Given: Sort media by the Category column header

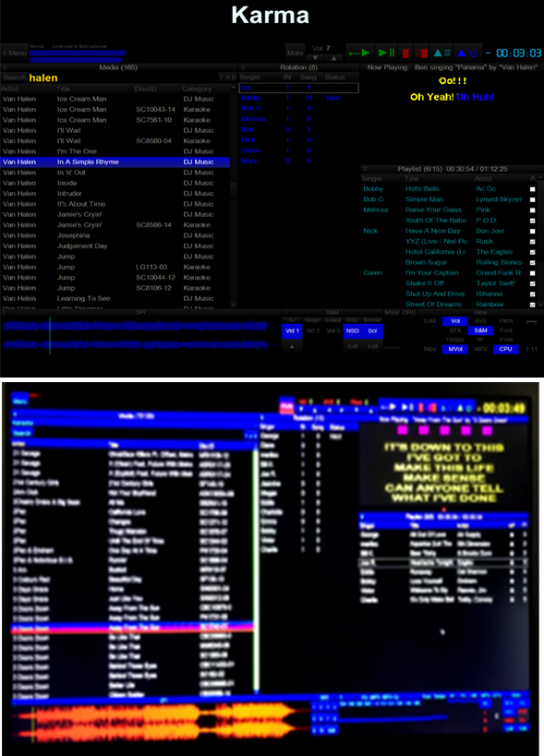Looking at the screenshot, I should pyautogui.click(x=197, y=89).
